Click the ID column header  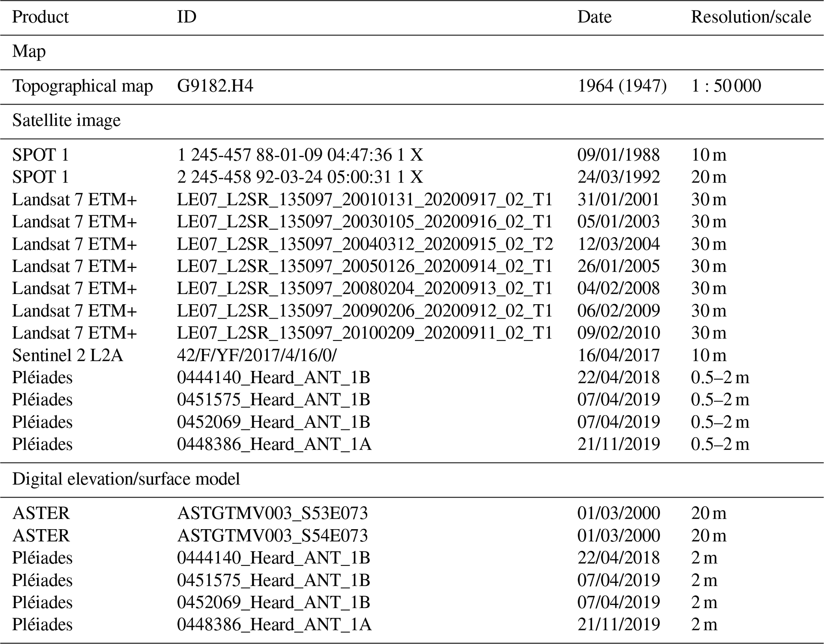click(x=187, y=17)
